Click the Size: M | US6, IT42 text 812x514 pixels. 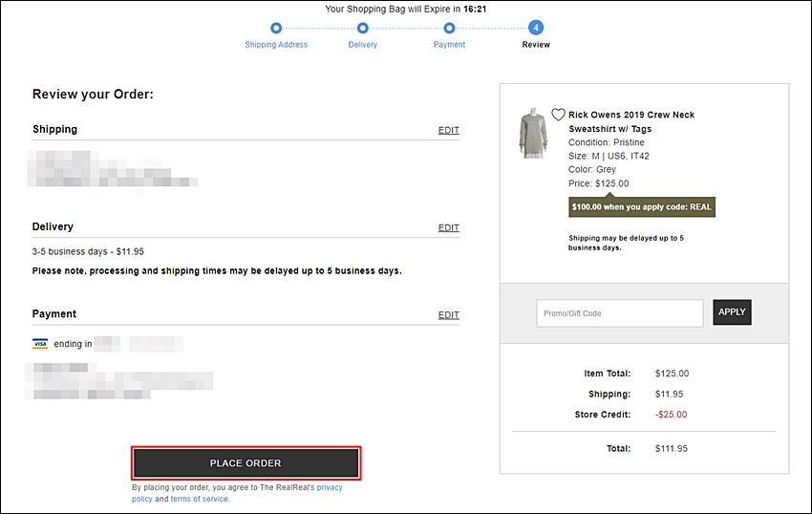pyautogui.click(x=609, y=156)
